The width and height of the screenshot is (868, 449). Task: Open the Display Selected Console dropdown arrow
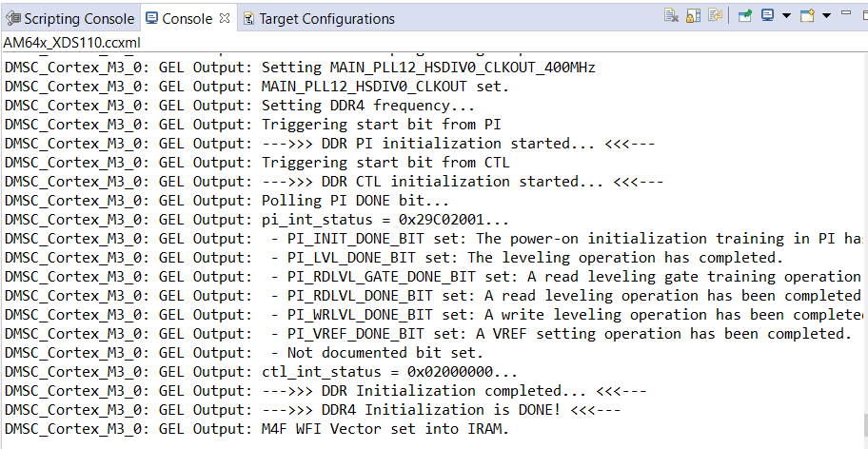point(786,16)
